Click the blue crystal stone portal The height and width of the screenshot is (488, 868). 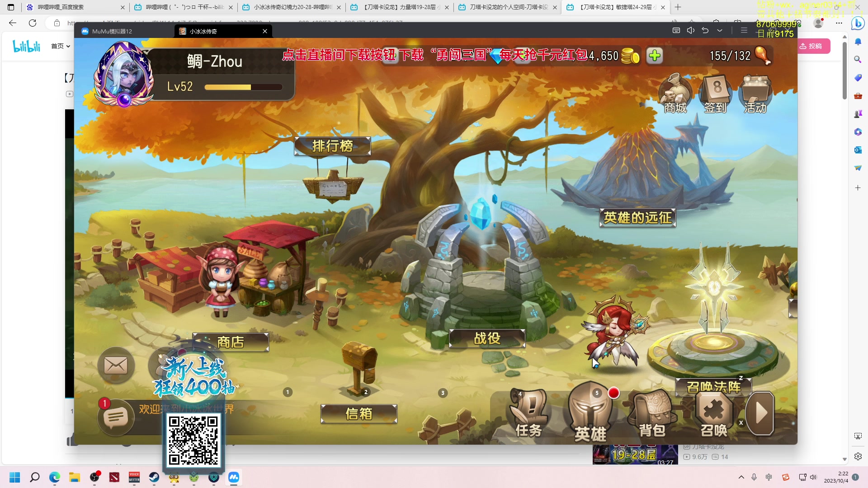481,213
